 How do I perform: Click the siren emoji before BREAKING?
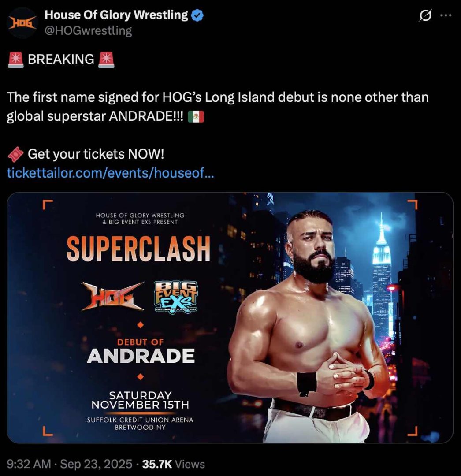[16, 59]
